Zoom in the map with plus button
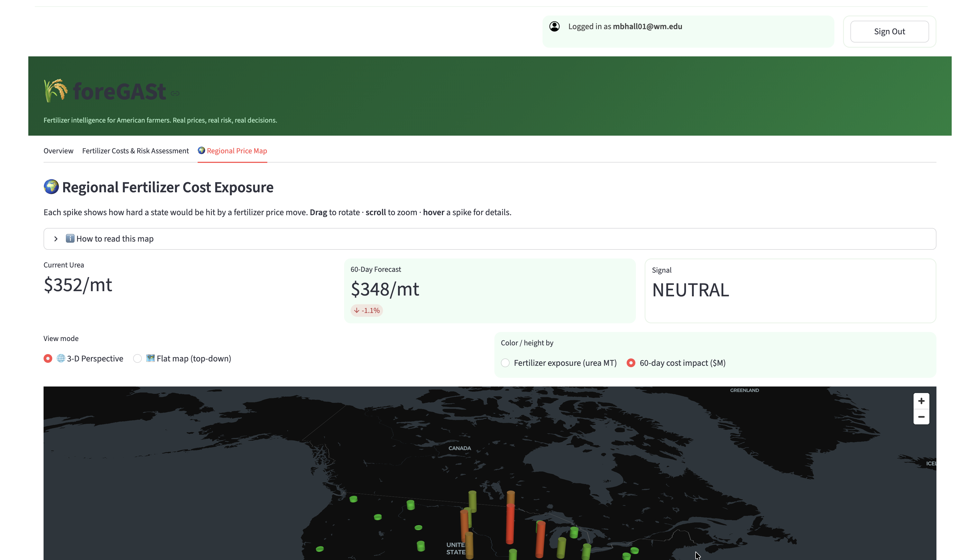The height and width of the screenshot is (560, 980). click(921, 401)
